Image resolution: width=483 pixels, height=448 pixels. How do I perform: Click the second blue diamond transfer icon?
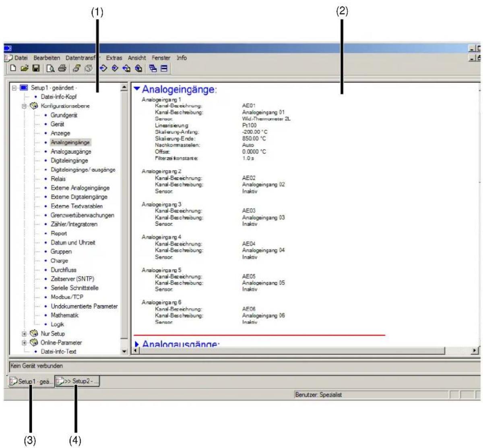115,69
